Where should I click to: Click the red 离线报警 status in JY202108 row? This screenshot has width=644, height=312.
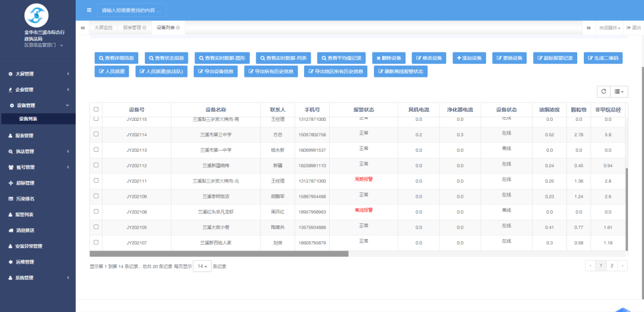pyautogui.click(x=364, y=210)
